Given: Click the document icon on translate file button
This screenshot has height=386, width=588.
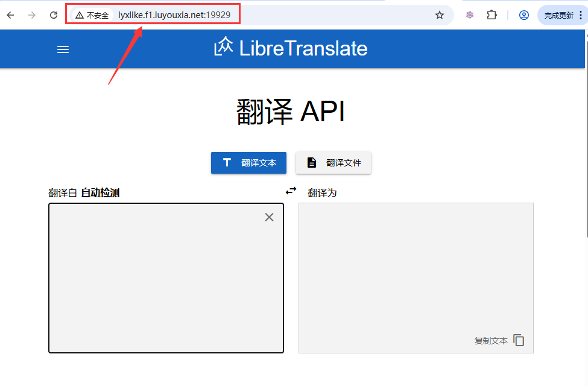Looking at the screenshot, I should point(311,162).
